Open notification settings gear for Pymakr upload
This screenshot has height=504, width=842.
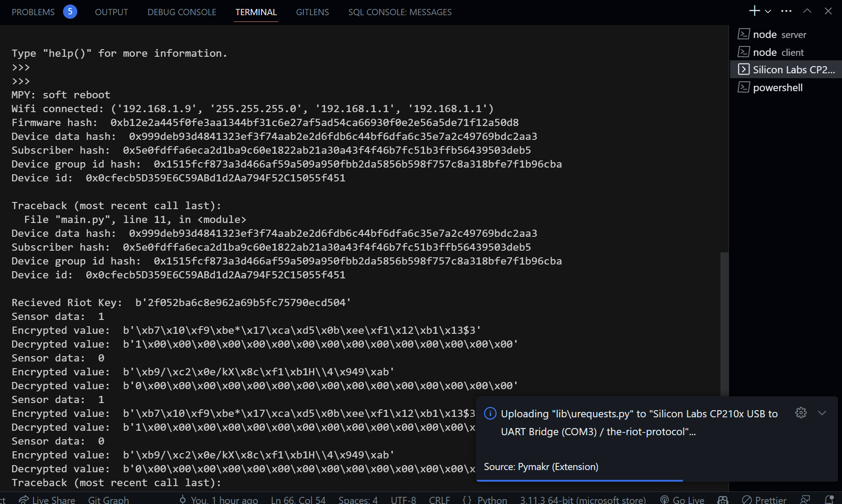tap(801, 413)
